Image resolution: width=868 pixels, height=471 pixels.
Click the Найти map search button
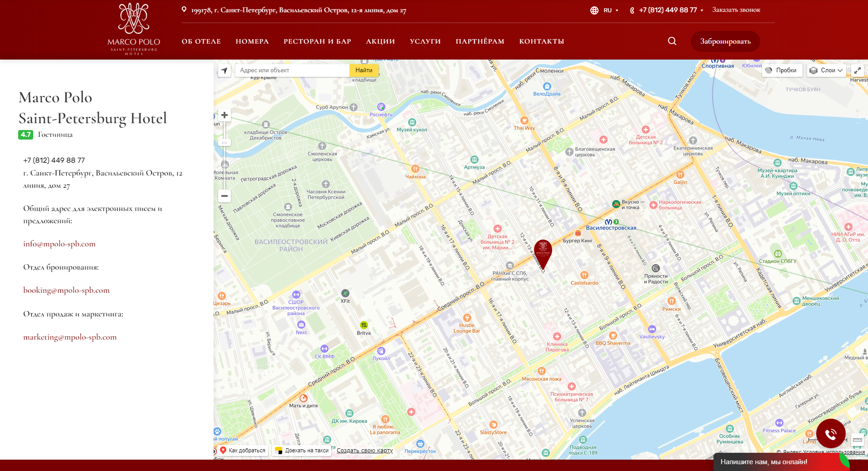pos(364,70)
